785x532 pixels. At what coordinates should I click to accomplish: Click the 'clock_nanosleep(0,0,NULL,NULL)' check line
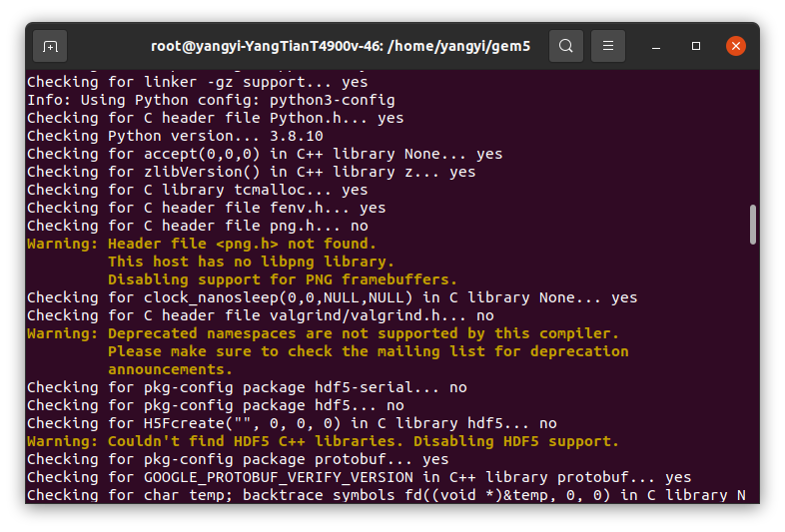click(332, 298)
